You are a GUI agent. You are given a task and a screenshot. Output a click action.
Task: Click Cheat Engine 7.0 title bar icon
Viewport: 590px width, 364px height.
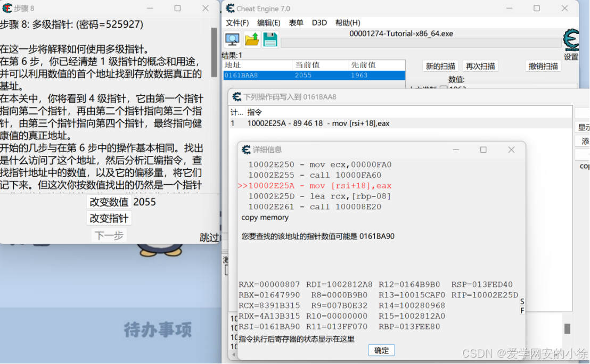tap(230, 9)
